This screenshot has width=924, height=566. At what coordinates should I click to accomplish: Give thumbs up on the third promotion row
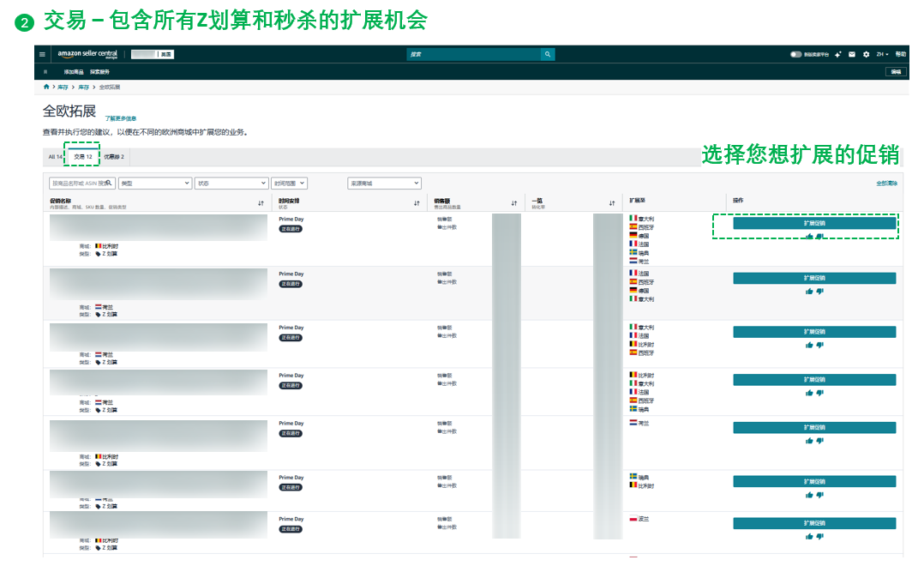(809, 345)
